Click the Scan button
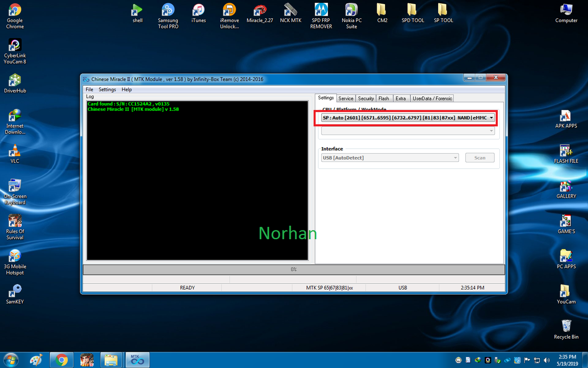Image resolution: width=588 pixels, height=368 pixels. (480, 158)
